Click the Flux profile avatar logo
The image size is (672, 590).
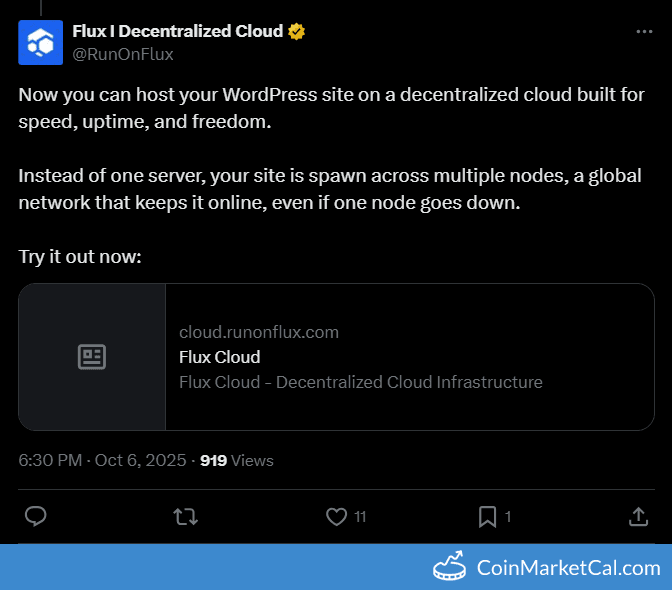tap(40, 41)
